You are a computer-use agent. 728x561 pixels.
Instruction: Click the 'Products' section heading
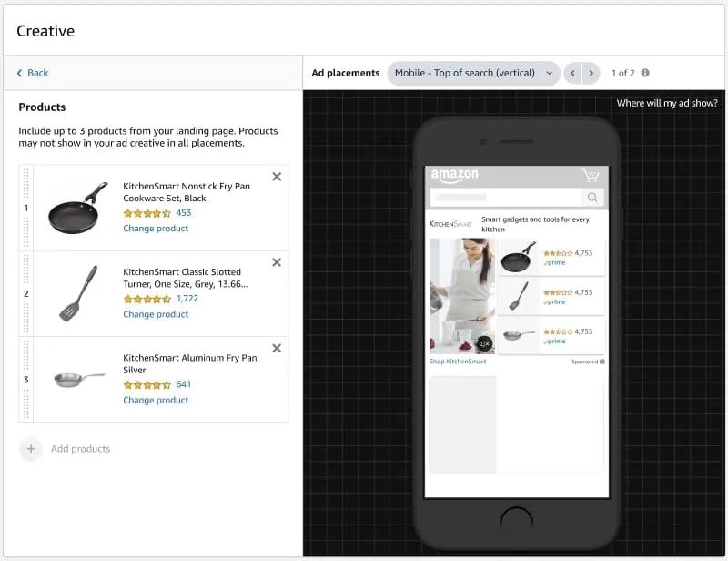point(42,107)
